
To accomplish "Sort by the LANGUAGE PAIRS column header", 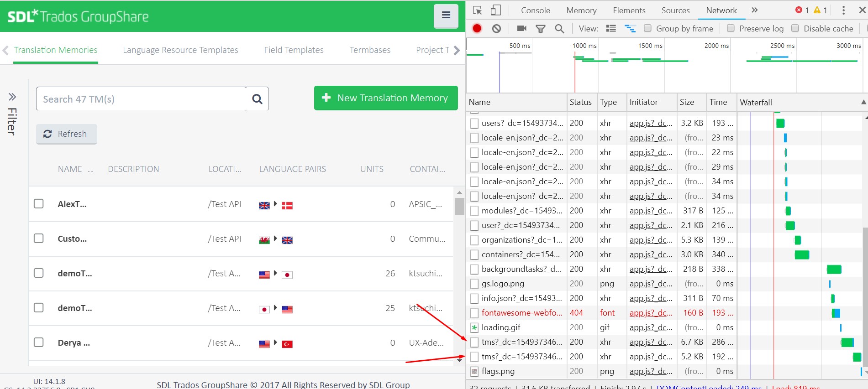I will 293,169.
